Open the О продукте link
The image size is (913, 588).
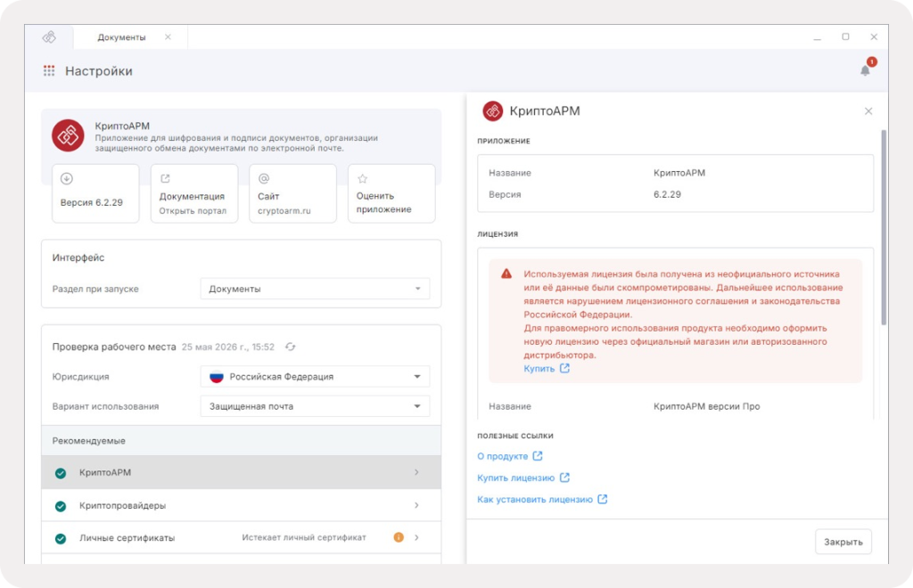tap(503, 456)
